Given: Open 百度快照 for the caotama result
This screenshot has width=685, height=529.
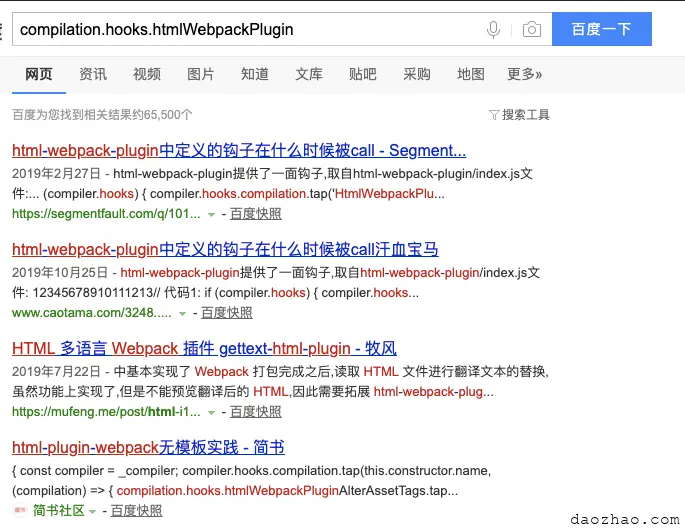Looking at the screenshot, I should coord(227,313).
